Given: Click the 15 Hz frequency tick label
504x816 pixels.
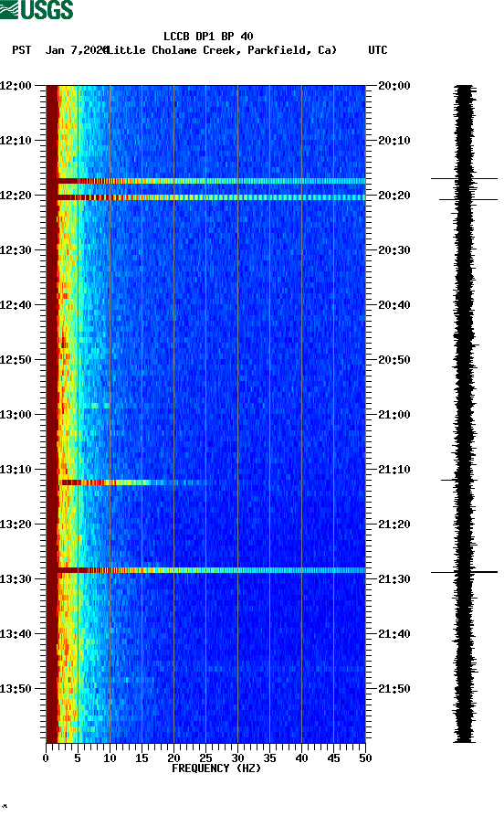Looking at the screenshot, I should 142,758.
